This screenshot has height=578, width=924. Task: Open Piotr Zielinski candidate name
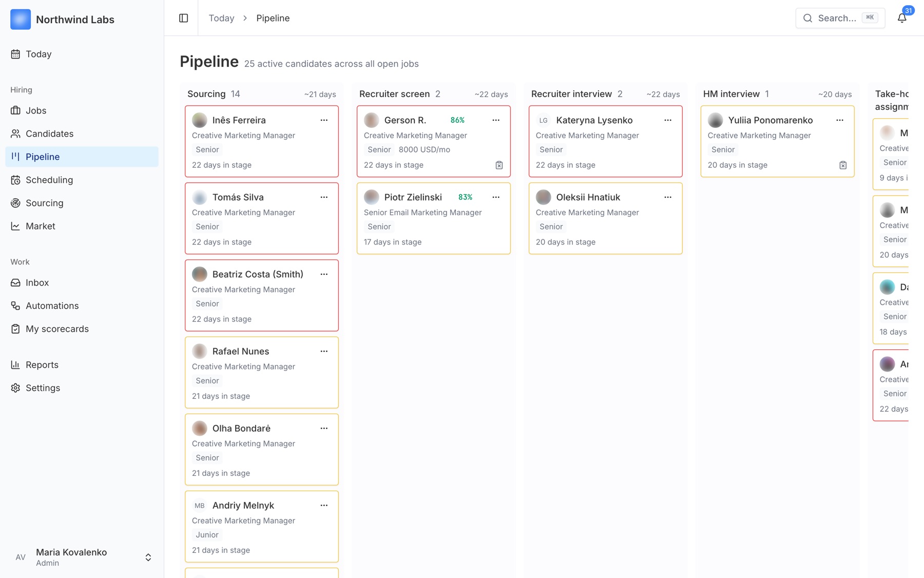413,197
